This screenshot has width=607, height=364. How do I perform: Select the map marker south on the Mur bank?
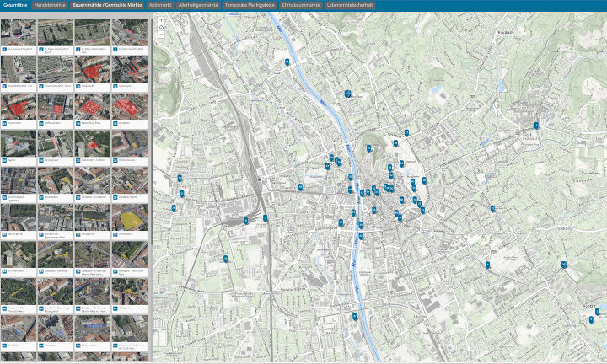[x=355, y=317]
